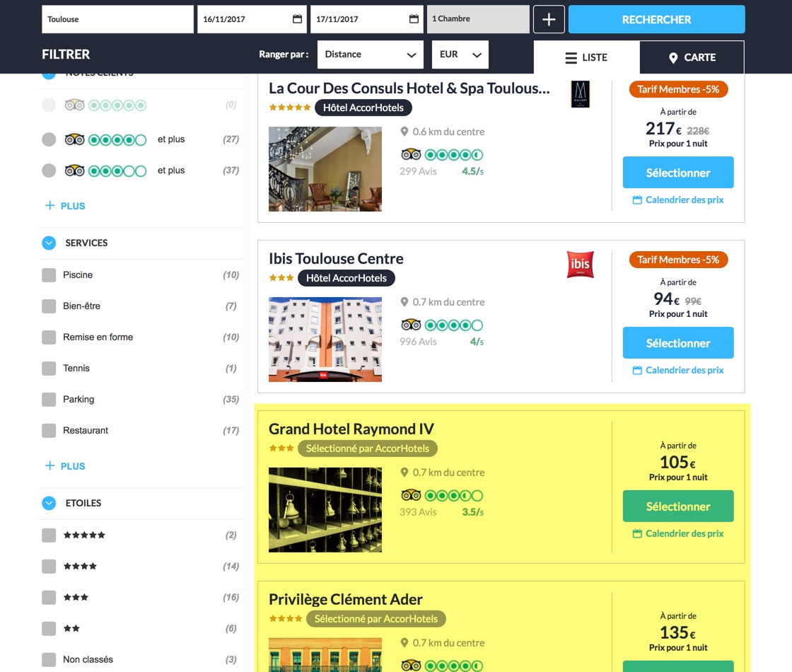Check the four-star Etoiles filter
This screenshot has height=672, width=792.
pyautogui.click(x=49, y=567)
